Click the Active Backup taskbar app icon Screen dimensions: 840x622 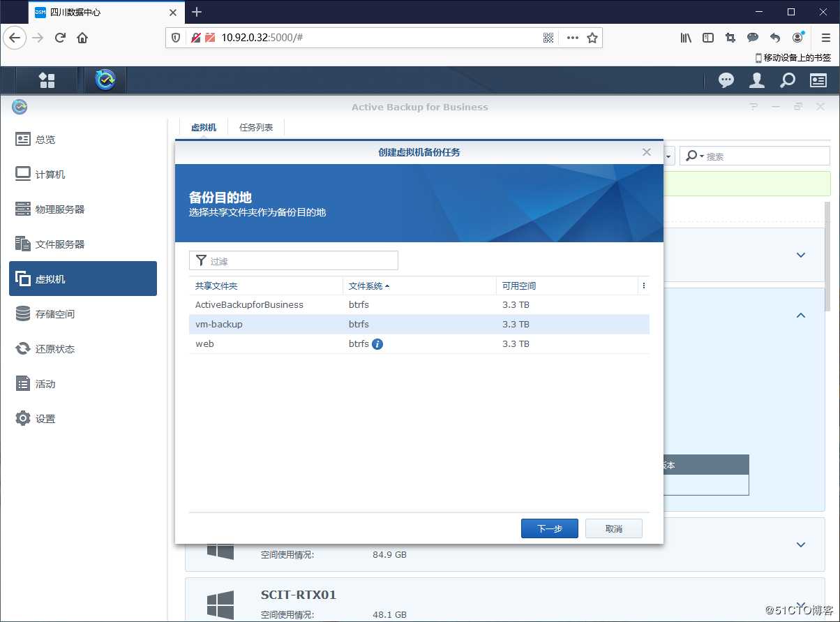(x=105, y=80)
